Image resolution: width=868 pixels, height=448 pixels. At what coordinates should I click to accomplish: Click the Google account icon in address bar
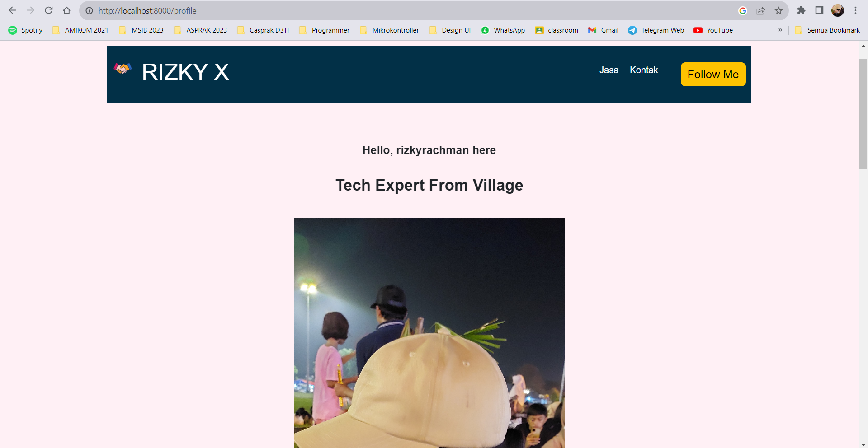click(x=743, y=10)
